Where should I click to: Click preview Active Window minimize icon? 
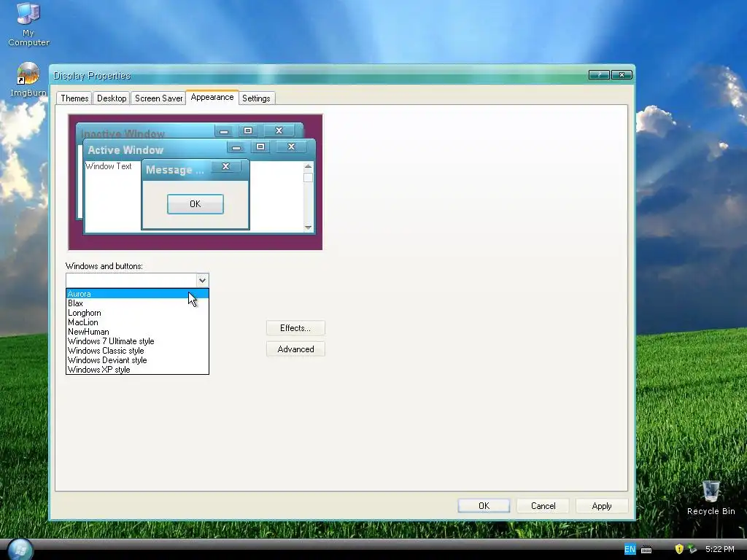tap(236, 147)
